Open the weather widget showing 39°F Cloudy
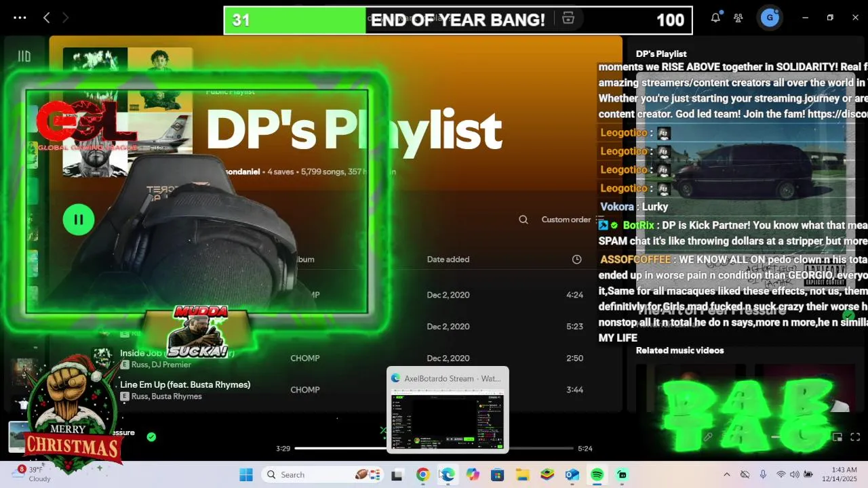 click(x=33, y=474)
